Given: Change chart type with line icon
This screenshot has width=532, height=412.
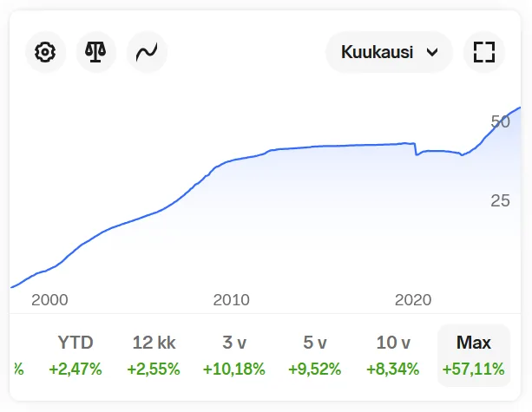Looking at the screenshot, I should pos(146,53).
